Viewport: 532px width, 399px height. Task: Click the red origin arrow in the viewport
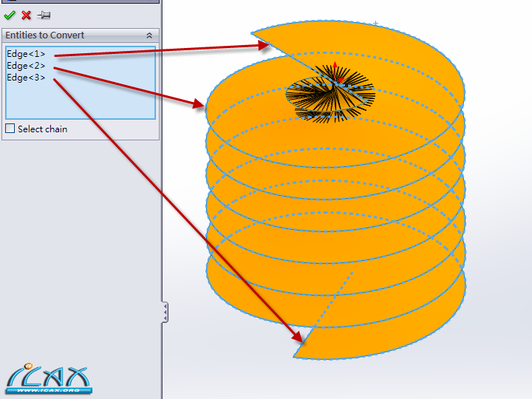tap(335, 71)
